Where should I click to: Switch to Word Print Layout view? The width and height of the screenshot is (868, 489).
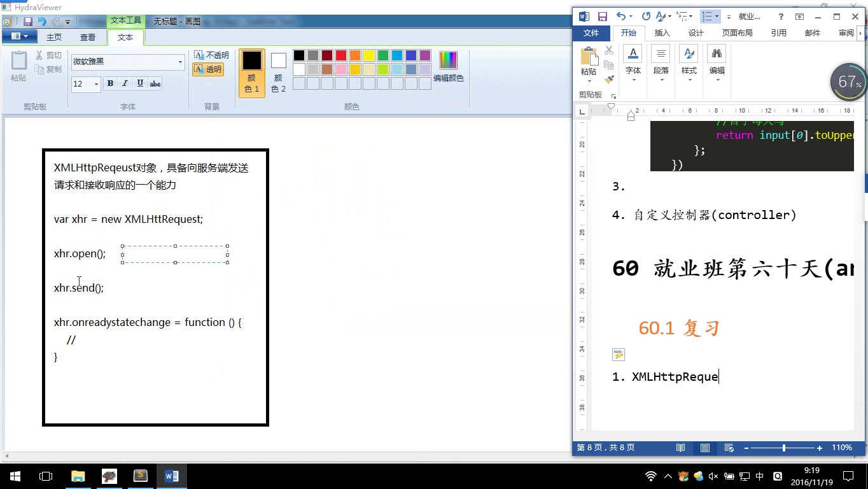click(x=705, y=448)
